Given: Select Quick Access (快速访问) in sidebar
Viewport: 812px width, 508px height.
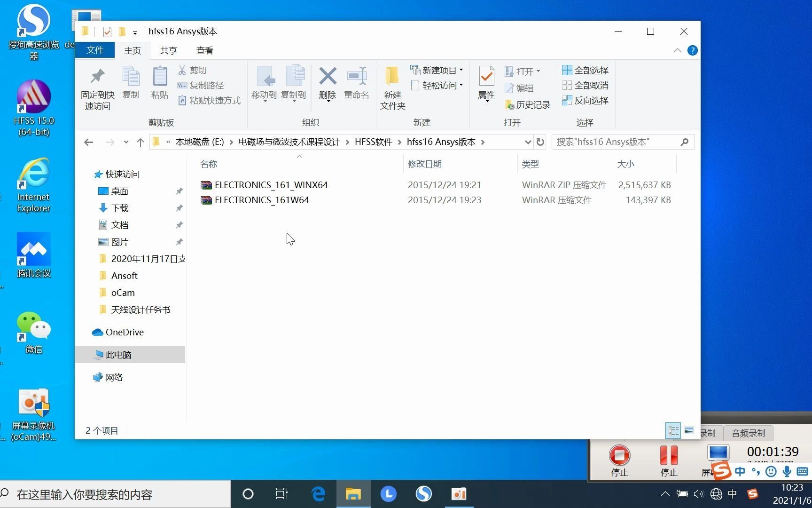Looking at the screenshot, I should pyautogui.click(x=123, y=175).
